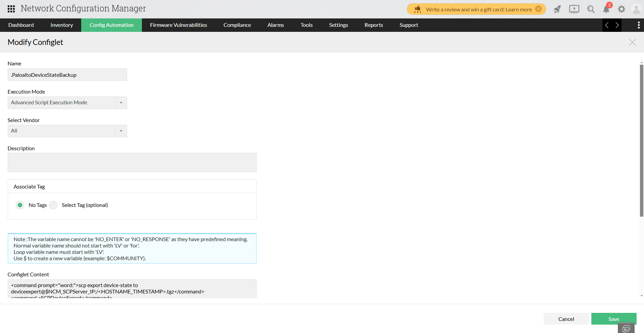This screenshot has width=644, height=333.
Task: Open the settings gear icon
Action: pyautogui.click(x=622, y=9)
